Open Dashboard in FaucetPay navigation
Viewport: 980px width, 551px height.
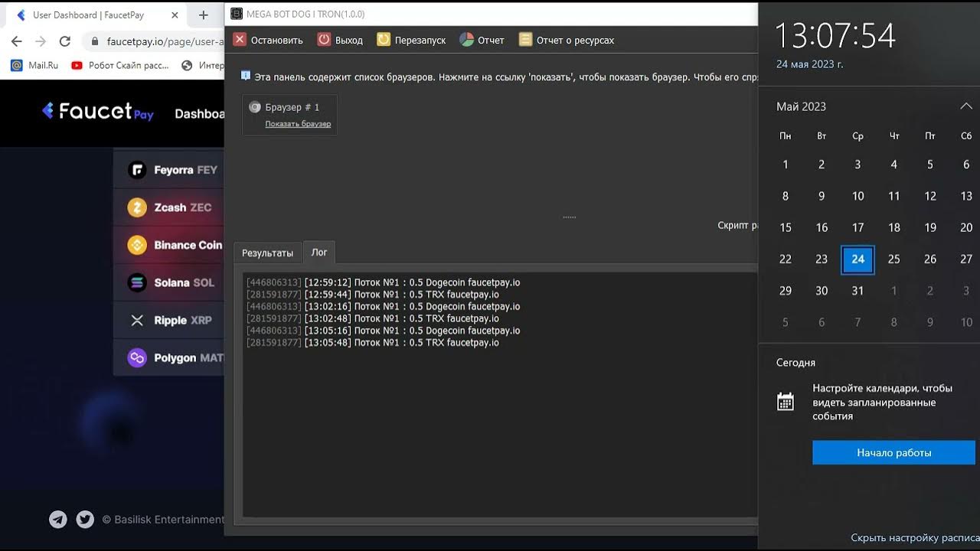tap(199, 113)
